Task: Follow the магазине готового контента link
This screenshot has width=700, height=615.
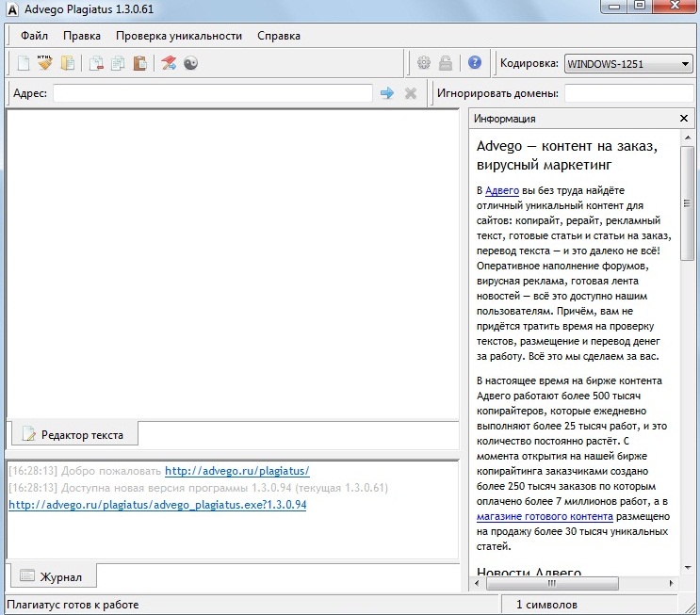Action: [545, 517]
